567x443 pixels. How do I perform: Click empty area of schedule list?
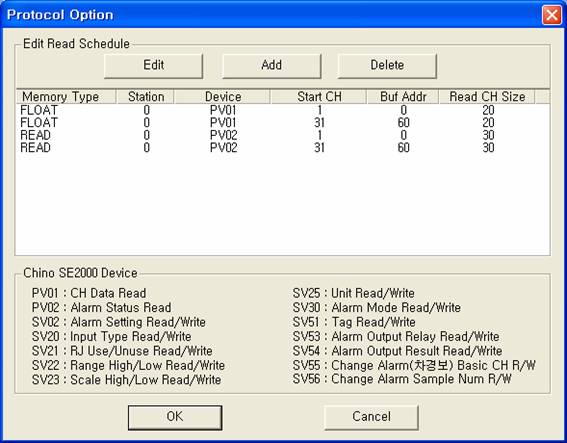(283, 204)
